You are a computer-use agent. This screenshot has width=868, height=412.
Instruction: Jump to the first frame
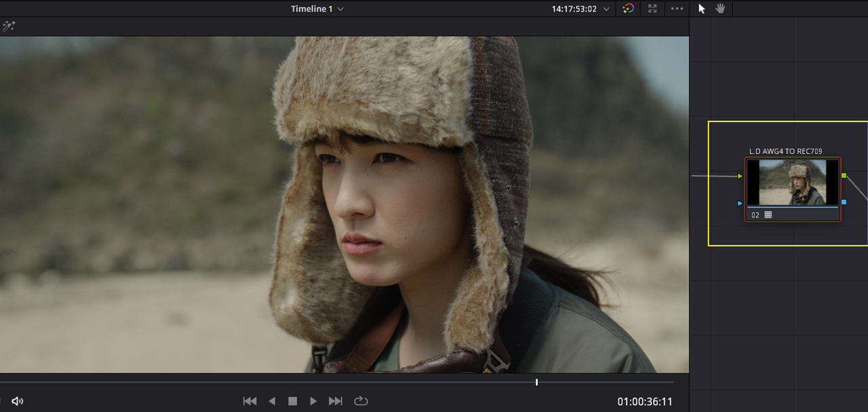coord(250,401)
